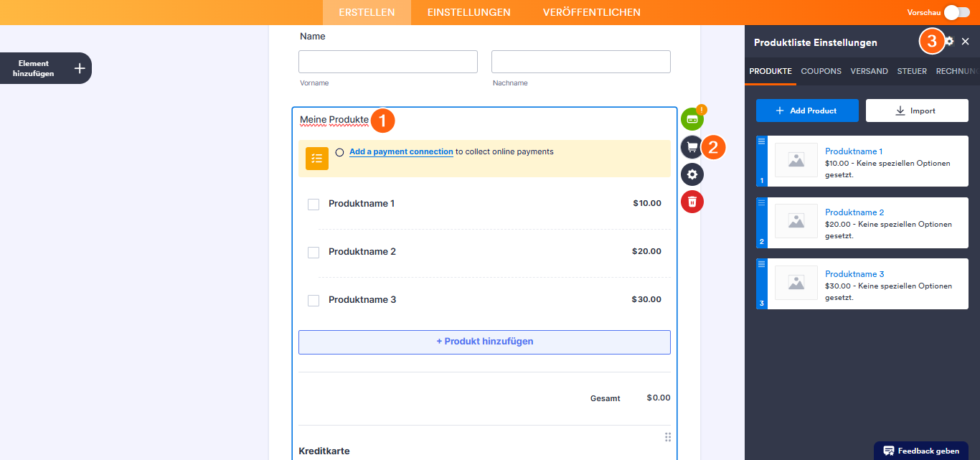
Task: Delete the product list using trash icon
Action: click(692, 201)
